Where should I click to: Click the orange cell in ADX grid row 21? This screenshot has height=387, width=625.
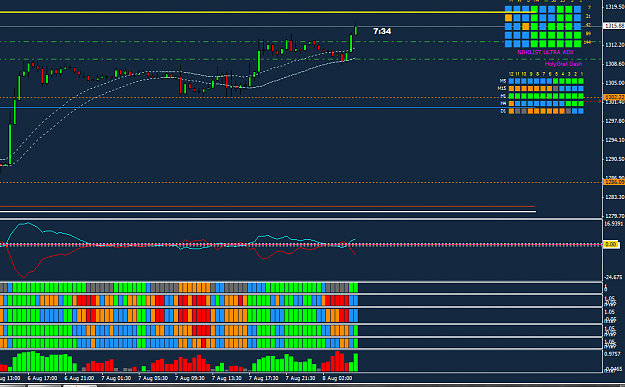click(x=508, y=18)
